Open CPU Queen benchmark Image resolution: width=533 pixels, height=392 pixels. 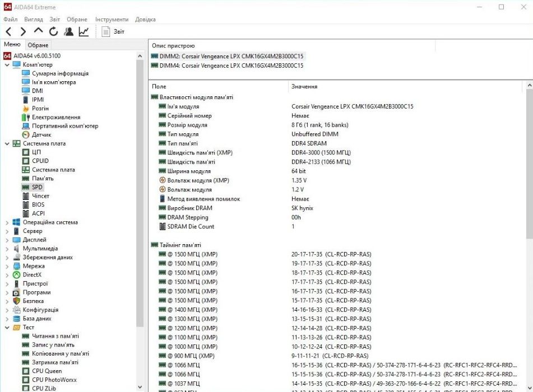(x=47, y=371)
